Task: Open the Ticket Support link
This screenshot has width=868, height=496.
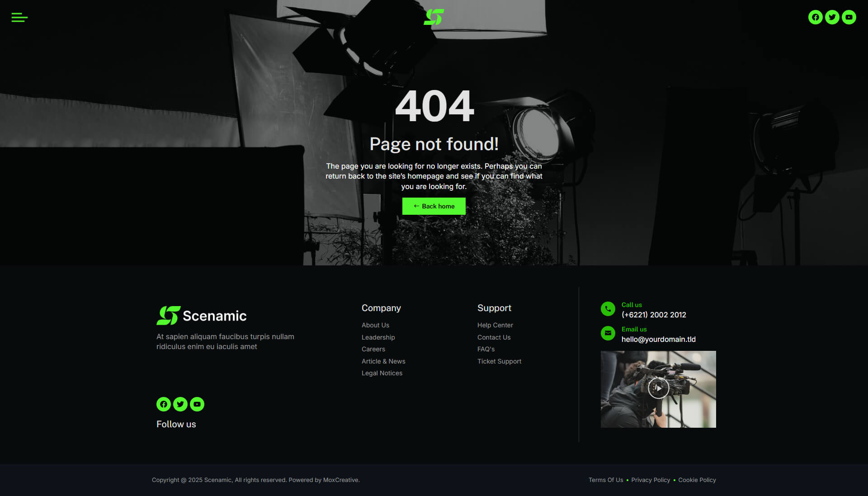Action: point(499,361)
